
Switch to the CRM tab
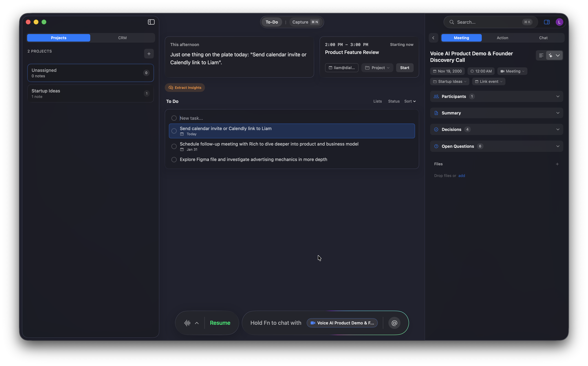coord(122,38)
